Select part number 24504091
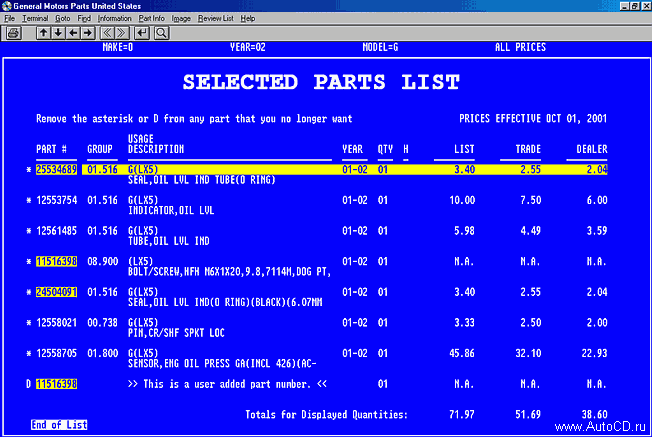This screenshot has width=652, height=437. click(57, 292)
